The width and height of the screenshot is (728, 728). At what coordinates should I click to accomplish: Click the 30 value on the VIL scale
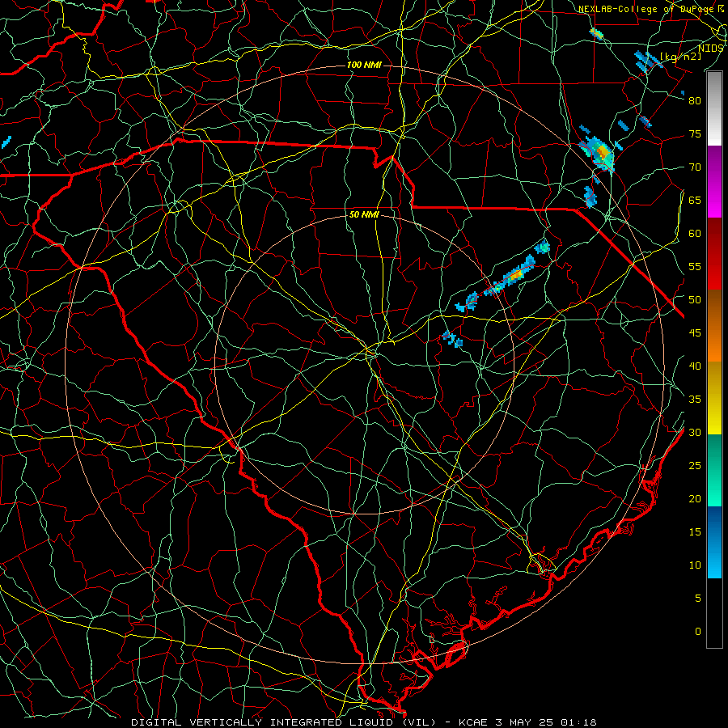click(x=695, y=433)
